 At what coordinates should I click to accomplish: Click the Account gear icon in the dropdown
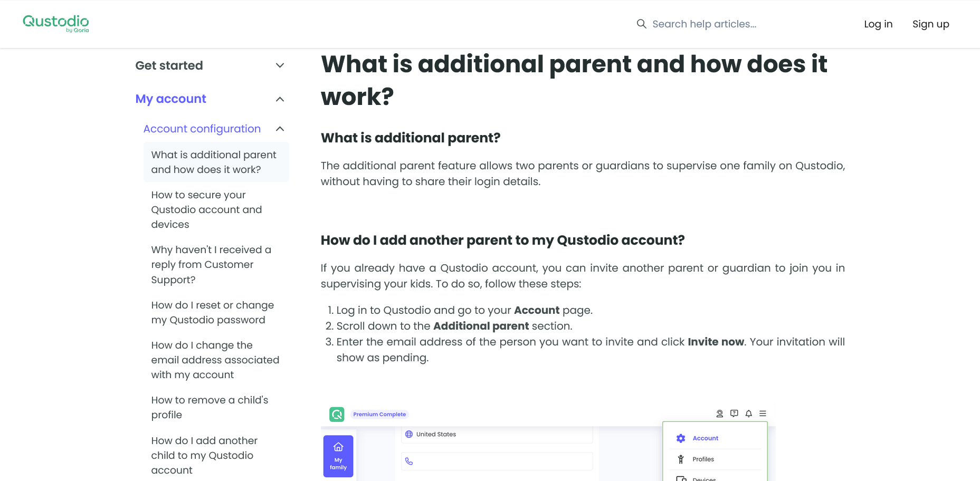tap(681, 438)
